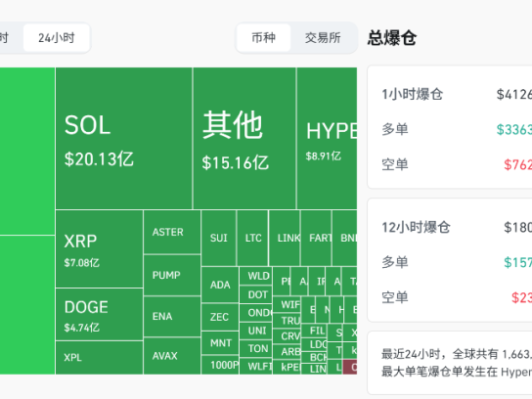
Task: Click the 12小时爆仓 label
Action: (x=416, y=227)
